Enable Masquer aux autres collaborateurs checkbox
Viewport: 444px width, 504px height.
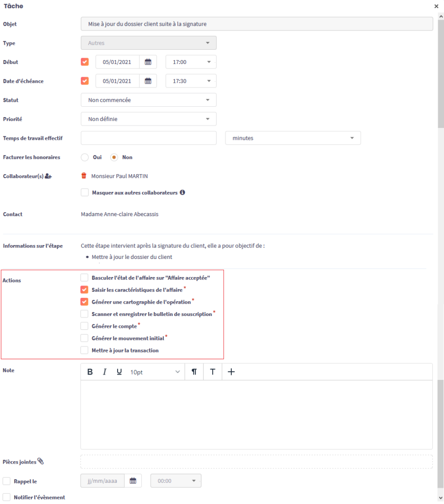(85, 192)
